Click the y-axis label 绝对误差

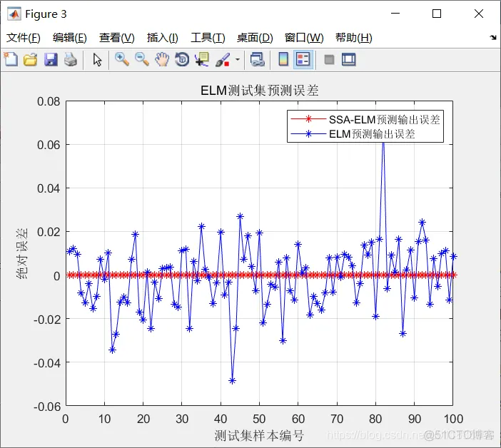22,253
